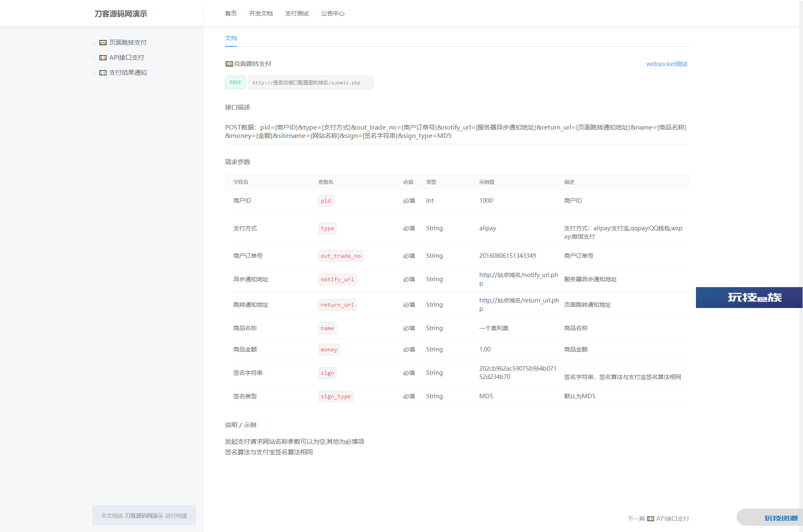
Task: Click the 跳转通知地址 field name cell
Action: click(251, 305)
